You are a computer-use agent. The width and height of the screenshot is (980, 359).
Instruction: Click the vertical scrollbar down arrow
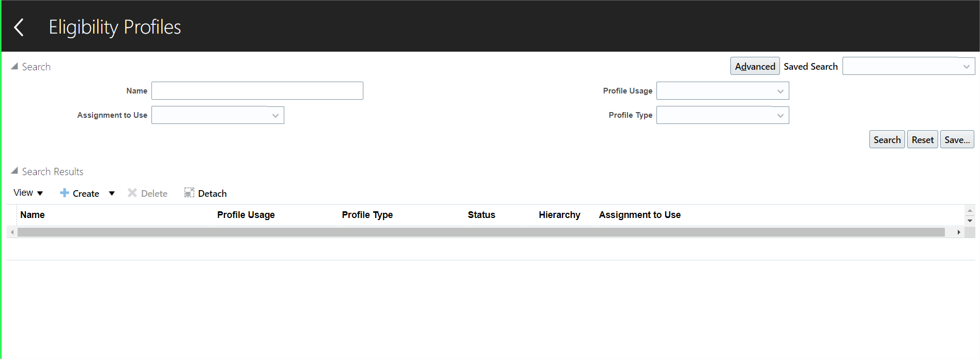tap(970, 221)
